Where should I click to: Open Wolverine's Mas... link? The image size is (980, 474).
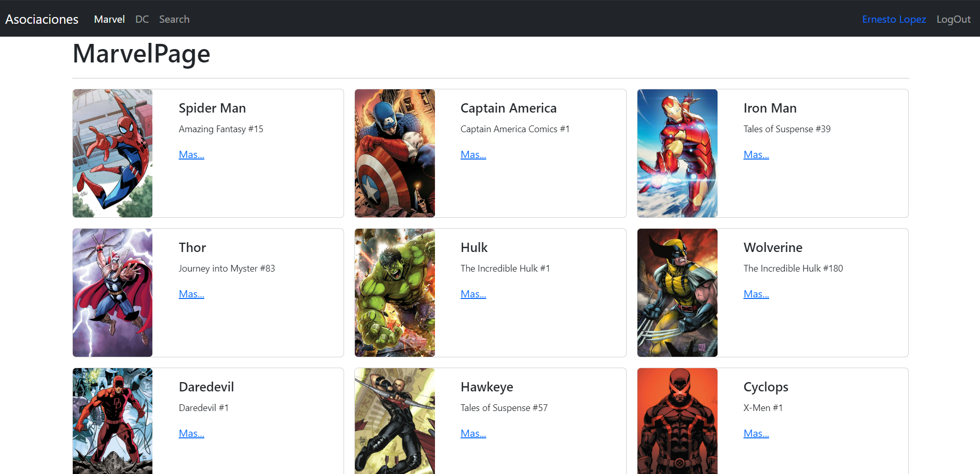click(756, 294)
